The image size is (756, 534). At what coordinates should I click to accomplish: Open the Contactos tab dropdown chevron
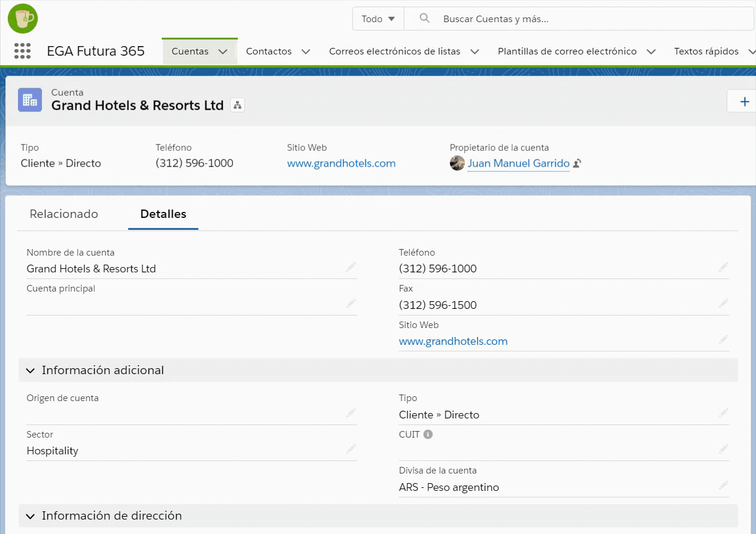coord(306,51)
